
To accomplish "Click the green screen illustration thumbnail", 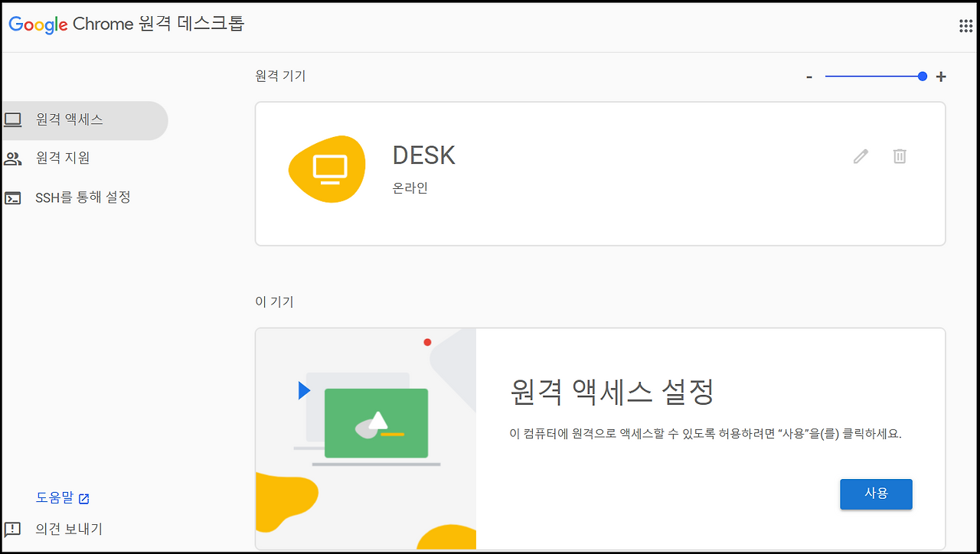I will click(376, 423).
